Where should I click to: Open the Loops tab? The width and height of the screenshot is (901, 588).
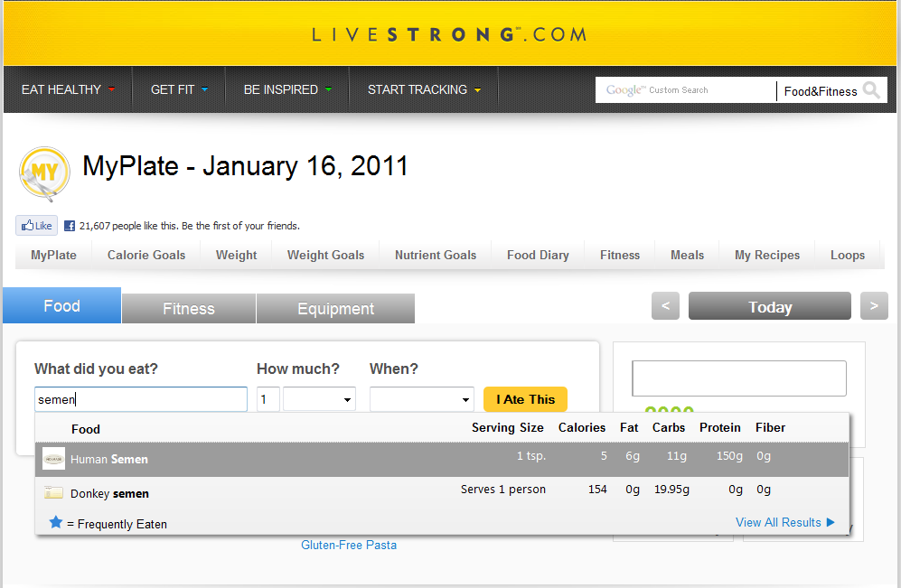coord(848,255)
